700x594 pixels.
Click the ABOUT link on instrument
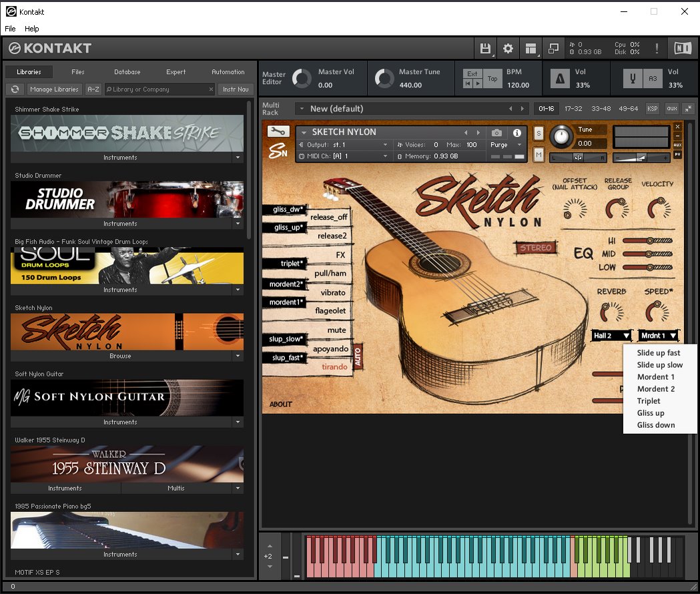[280, 404]
